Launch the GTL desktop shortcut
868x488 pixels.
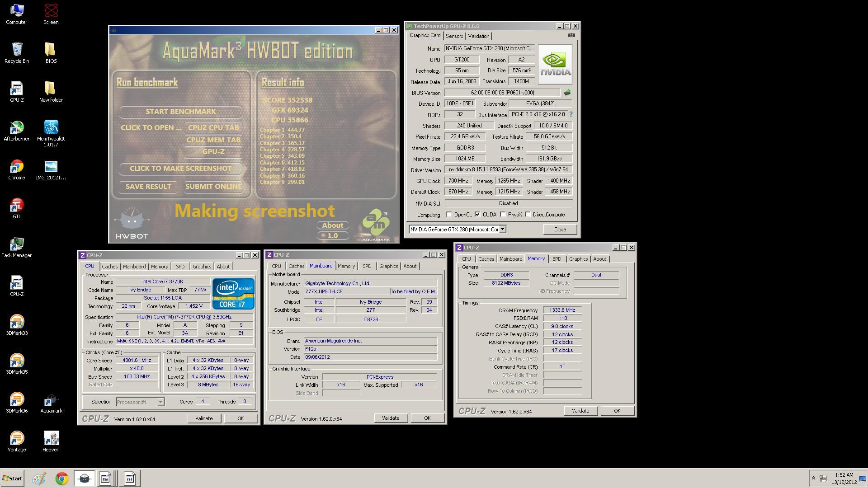pyautogui.click(x=16, y=208)
